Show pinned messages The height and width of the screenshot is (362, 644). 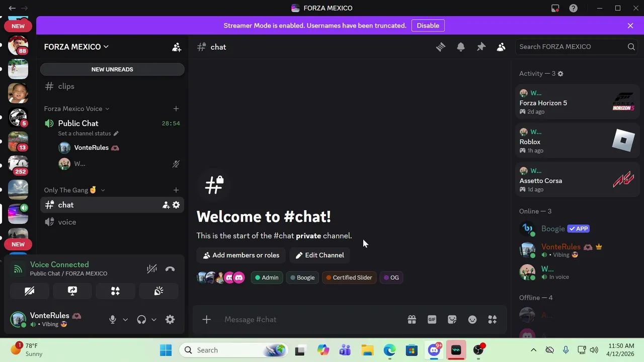(481, 47)
